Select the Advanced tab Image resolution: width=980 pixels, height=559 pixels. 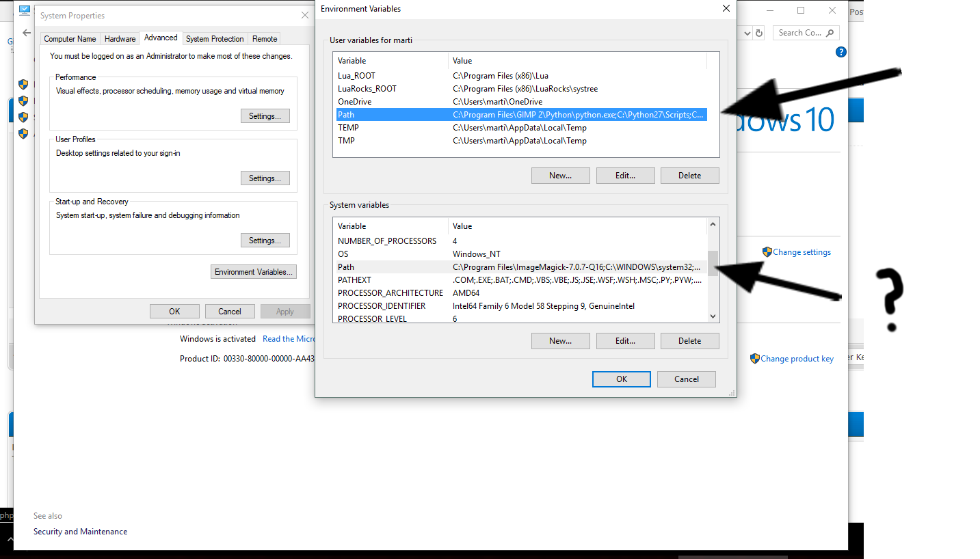161,38
